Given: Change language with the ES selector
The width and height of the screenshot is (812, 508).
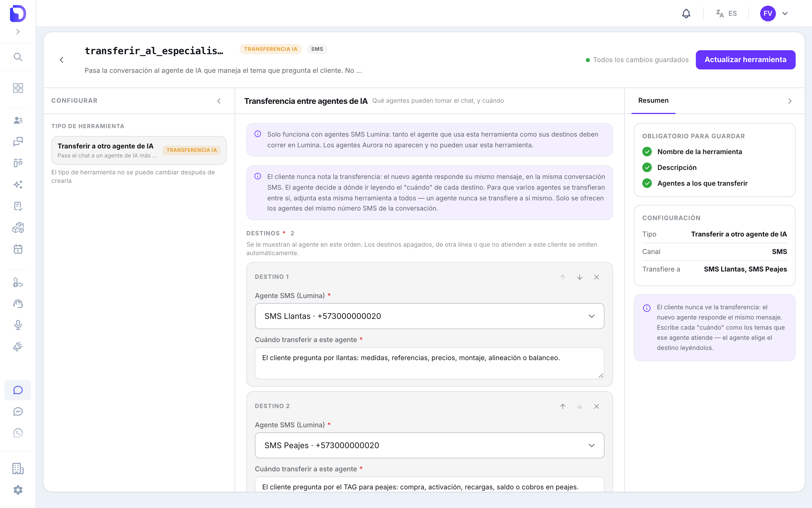Looking at the screenshot, I should pos(726,14).
